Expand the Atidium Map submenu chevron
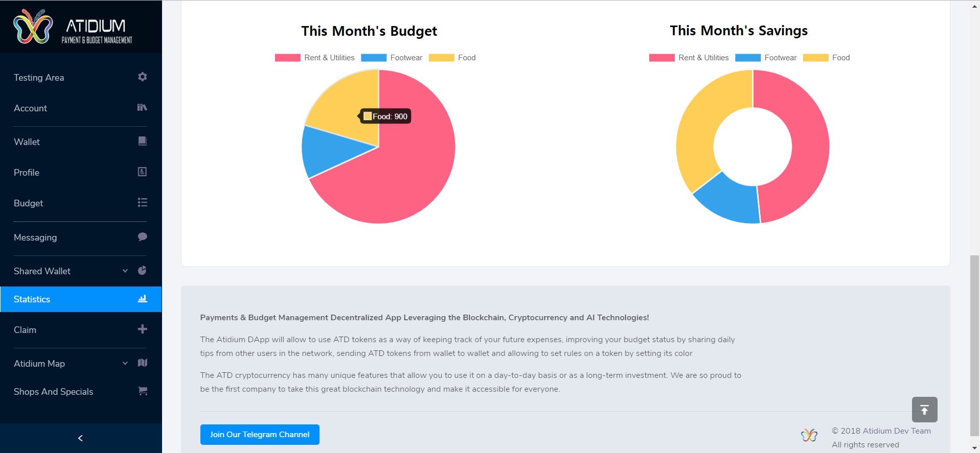 click(x=125, y=363)
